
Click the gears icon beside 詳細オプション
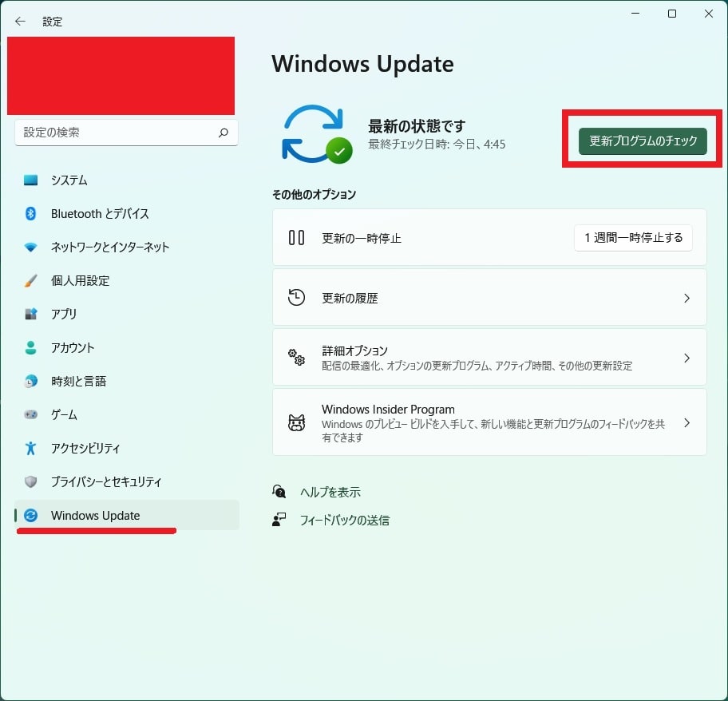coord(296,358)
